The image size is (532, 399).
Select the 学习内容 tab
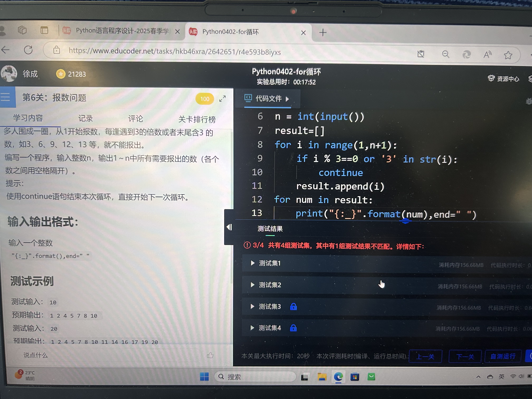(28, 118)
